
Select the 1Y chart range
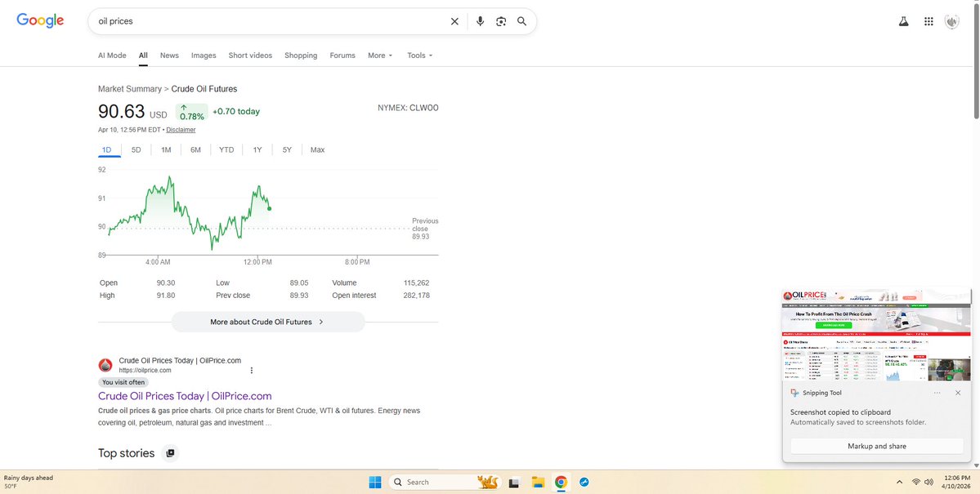[257, 150]
